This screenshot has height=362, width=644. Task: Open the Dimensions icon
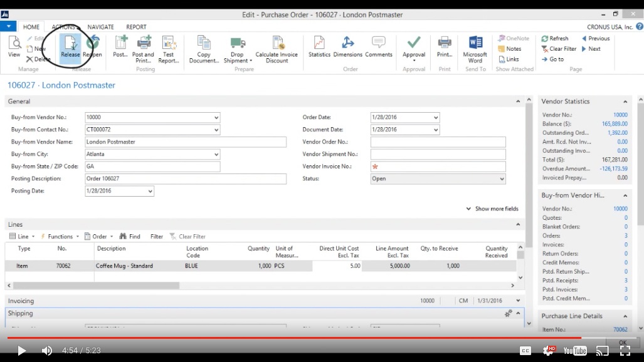tap(347, 46)
